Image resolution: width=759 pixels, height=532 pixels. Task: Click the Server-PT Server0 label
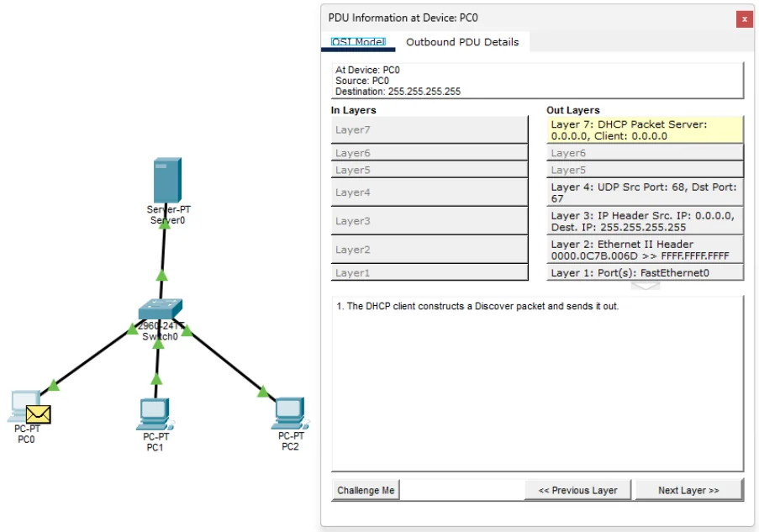pyautogui.click(x=168, y=215)
